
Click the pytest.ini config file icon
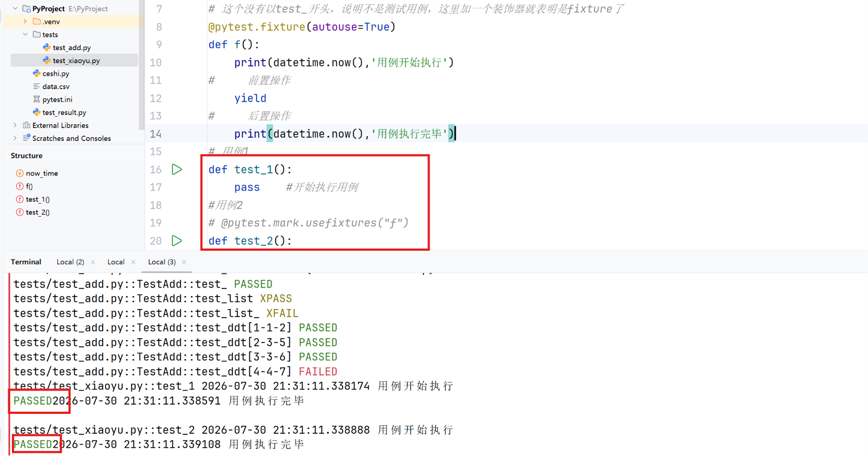click(x=37, y=99)
